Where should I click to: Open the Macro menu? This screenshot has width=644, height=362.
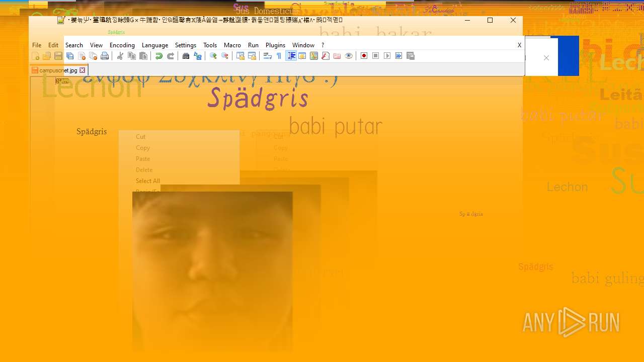pyautogui.click(x=232, y=45)
